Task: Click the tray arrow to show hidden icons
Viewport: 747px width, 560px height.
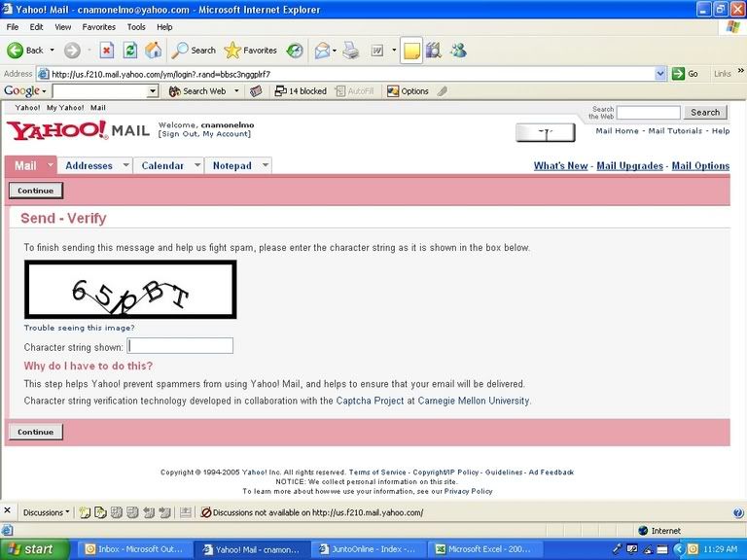Action: (x=679, y=549)
